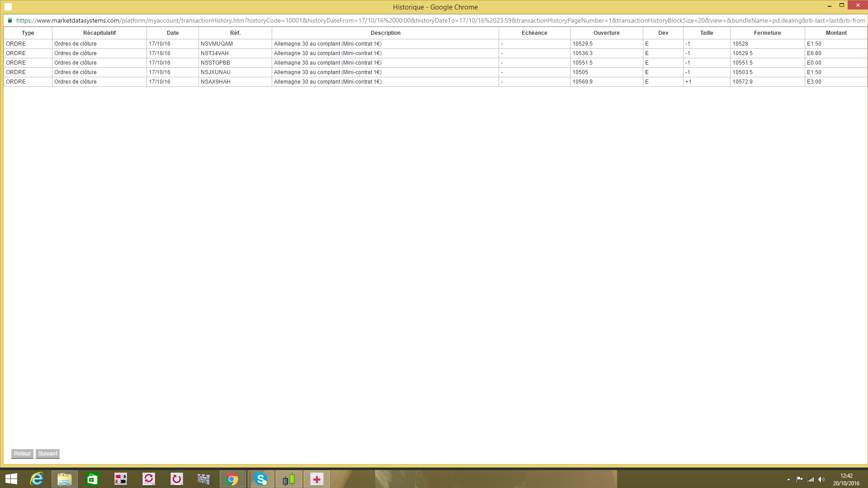Open File Explorer in the taskbar
Viewport: 868px width, 488px height.
click(x=65, y=479)
